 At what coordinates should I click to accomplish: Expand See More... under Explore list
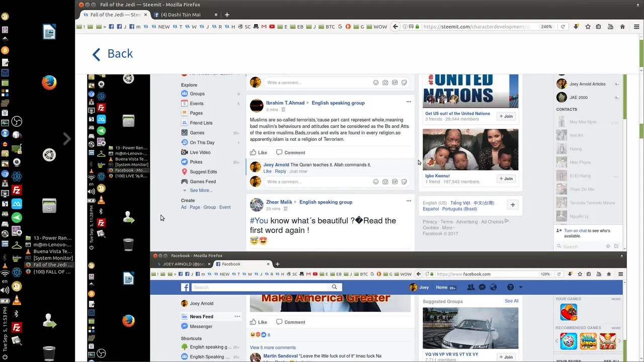click(x=201, y=191)
